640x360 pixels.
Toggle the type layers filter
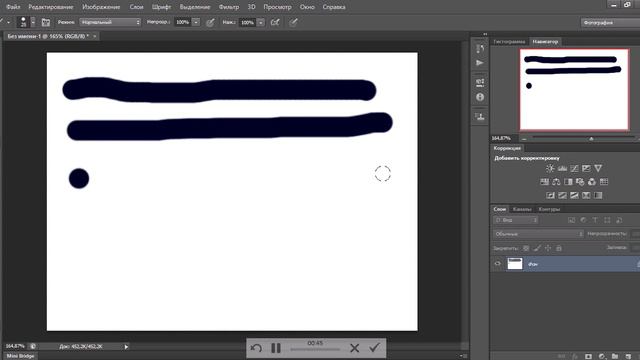point(595,220)
